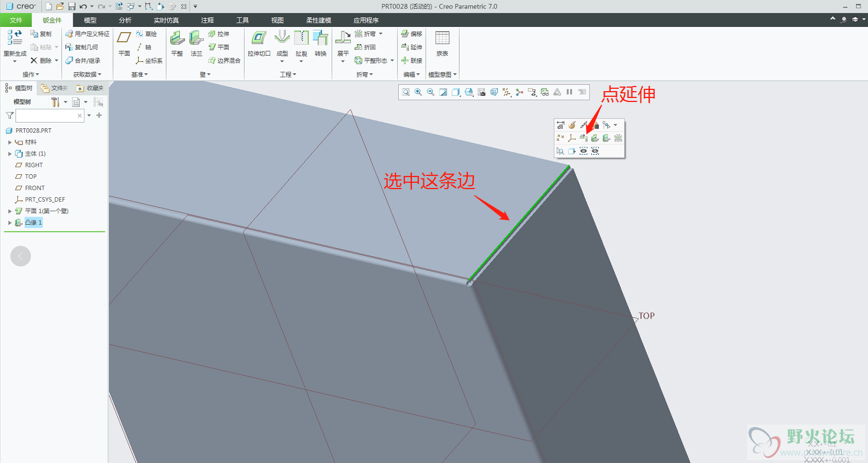Open the 基准 group dropdown
The image size is (868, 463).
click(139, 74)
